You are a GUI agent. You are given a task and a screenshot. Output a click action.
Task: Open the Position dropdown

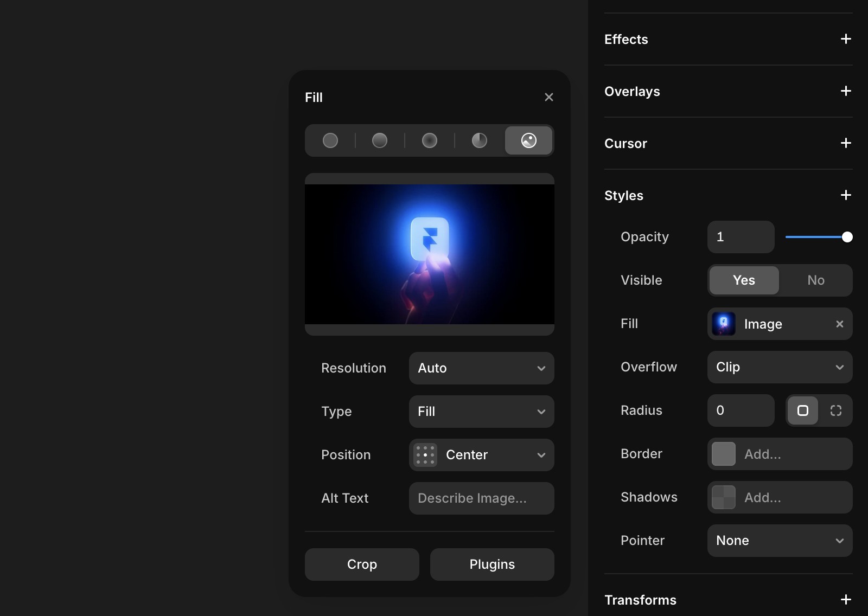pyautogui.click(x=482, y=455)
